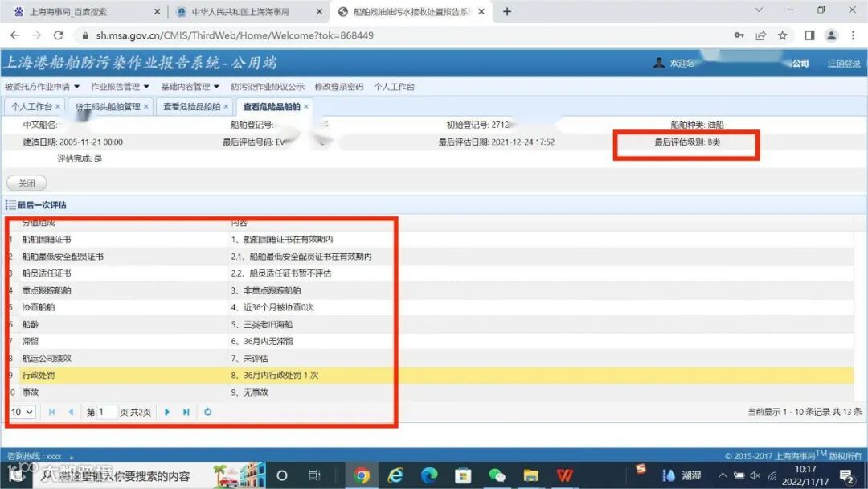
Task: Change rows per page dropdown showing 10
Action: (23, 412)
